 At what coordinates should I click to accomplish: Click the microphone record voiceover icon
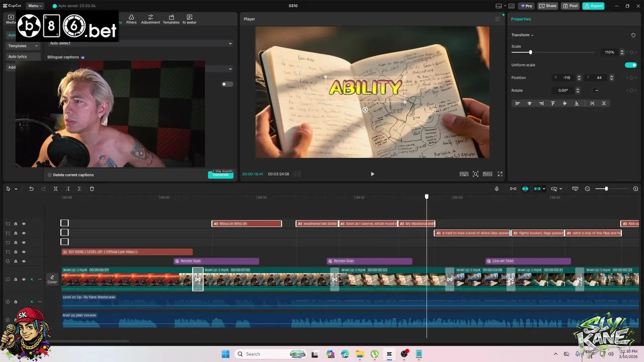pyautogui.click(x=497, y=189)
